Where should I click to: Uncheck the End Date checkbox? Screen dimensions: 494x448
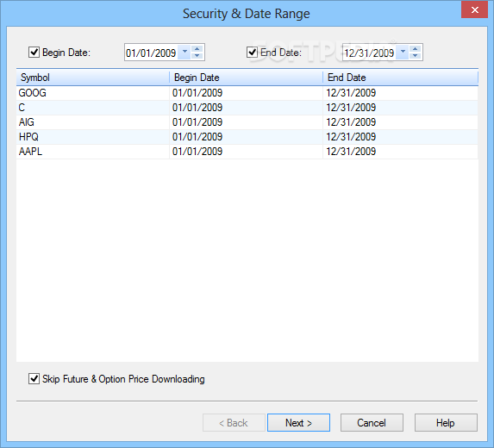[252, 52]
